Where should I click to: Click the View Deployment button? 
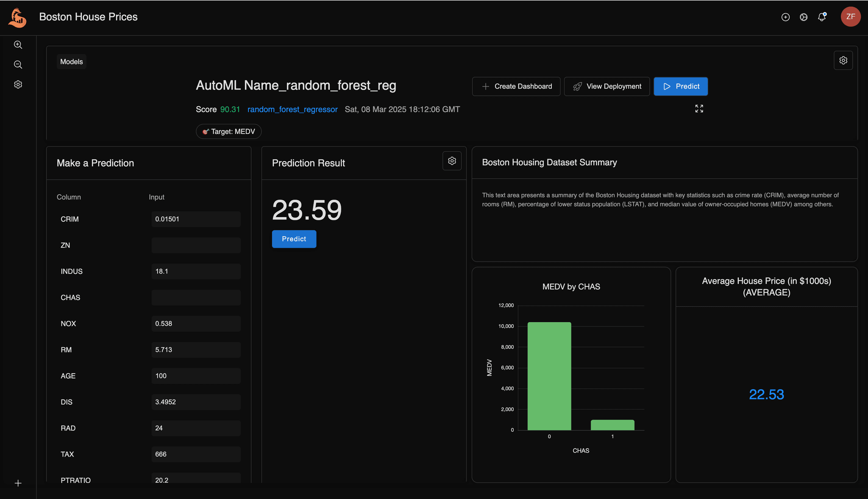[x=607, y=86]
